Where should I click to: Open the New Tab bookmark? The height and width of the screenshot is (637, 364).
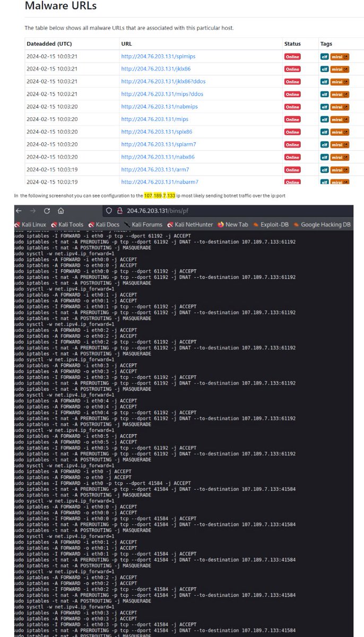pos(232,225)
